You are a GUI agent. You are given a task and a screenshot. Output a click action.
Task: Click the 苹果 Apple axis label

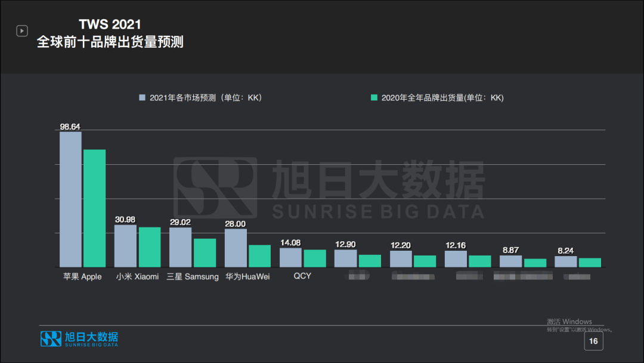(82, 276)
